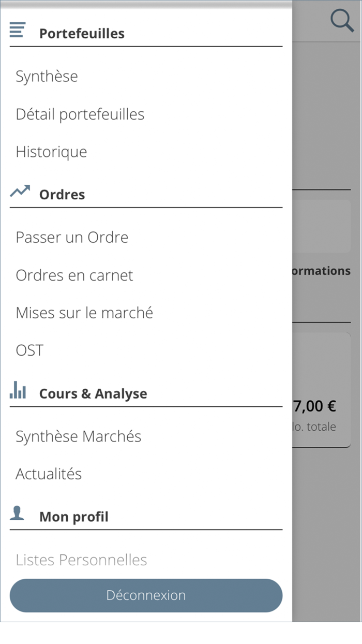Select Synthèse from the menu
The width and height of the screenshot is (362, 644).
47,76
